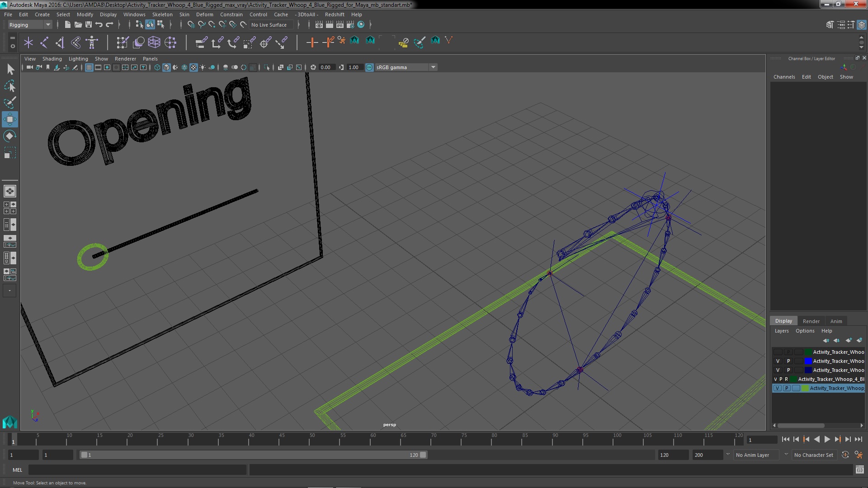Screen dimensions: 868x488
Task: Click the Set Key orange plus icon
Action: click(x=311, y=42)
